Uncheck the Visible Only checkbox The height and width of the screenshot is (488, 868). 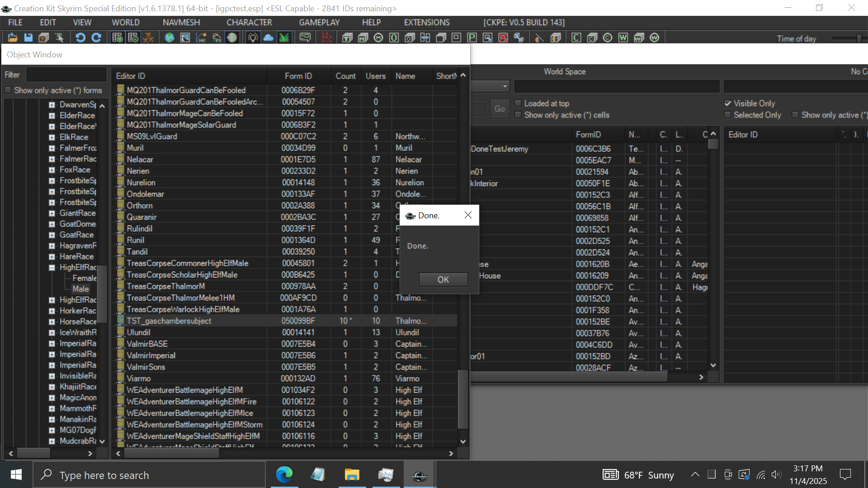click(728, 103)
